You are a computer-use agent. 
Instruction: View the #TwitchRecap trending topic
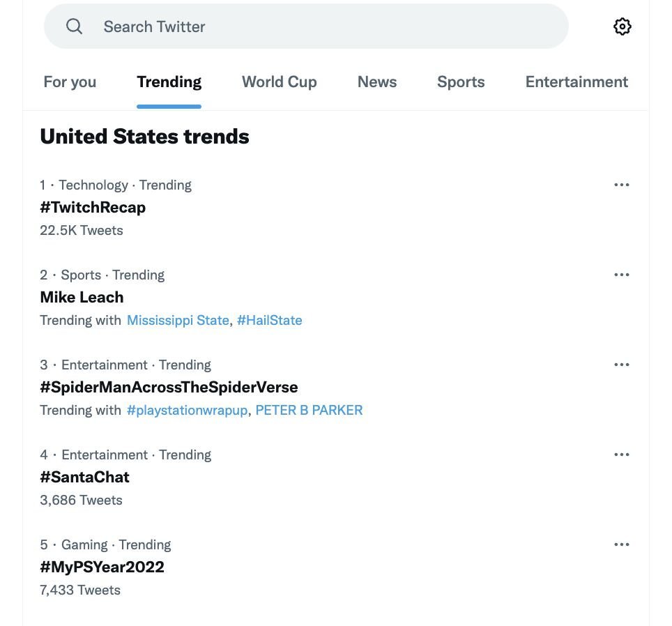(93, 207)
